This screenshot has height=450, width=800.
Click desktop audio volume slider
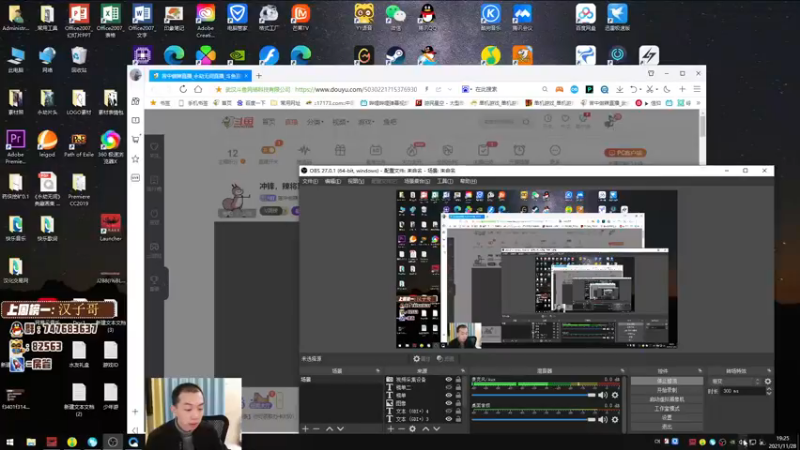click(x=533, y=419)
